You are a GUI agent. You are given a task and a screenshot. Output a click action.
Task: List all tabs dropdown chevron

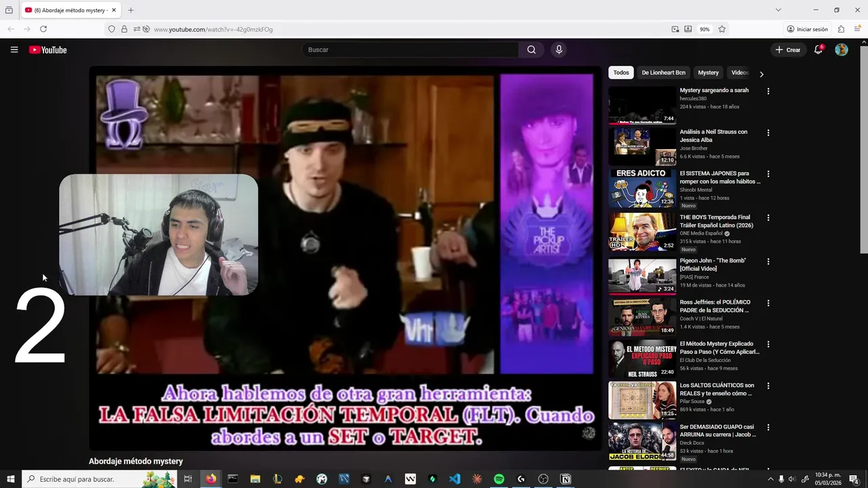click(x=778, y=10)
